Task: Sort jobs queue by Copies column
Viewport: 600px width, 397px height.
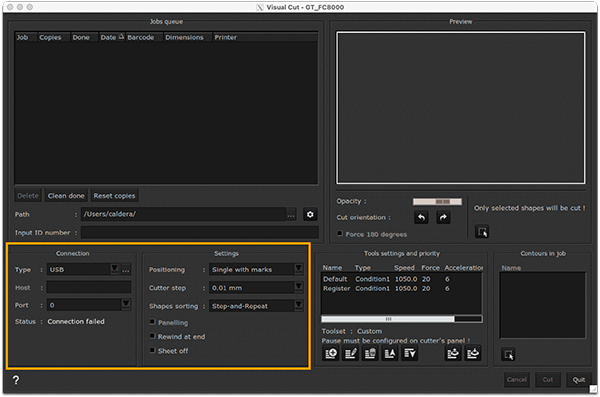Action: click(54, 37)
